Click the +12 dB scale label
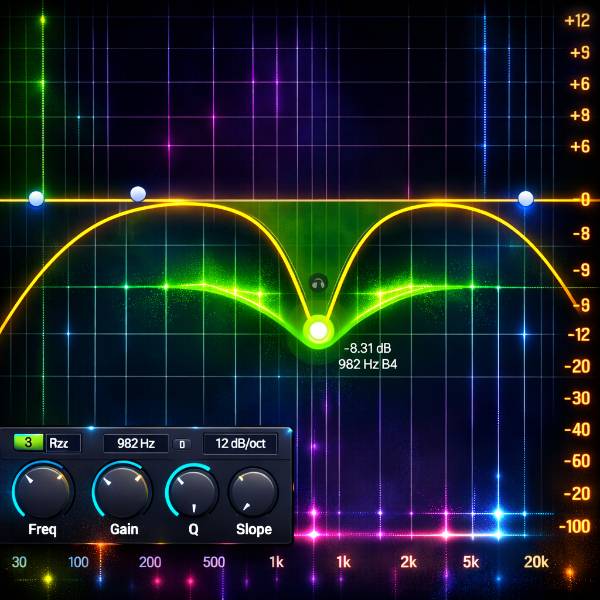Screen dimensions: 600x600 (577, 20)
